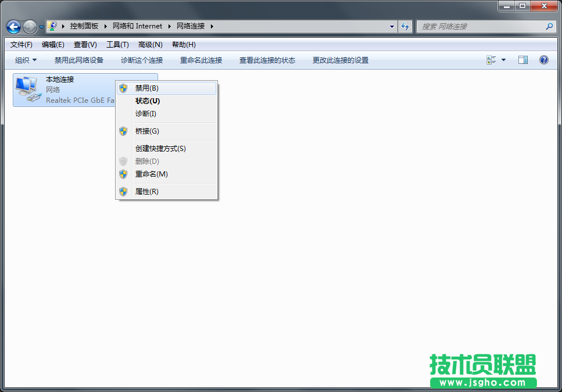
Task: Click the refresh icon beside the address bar
Action: point(405,27)
